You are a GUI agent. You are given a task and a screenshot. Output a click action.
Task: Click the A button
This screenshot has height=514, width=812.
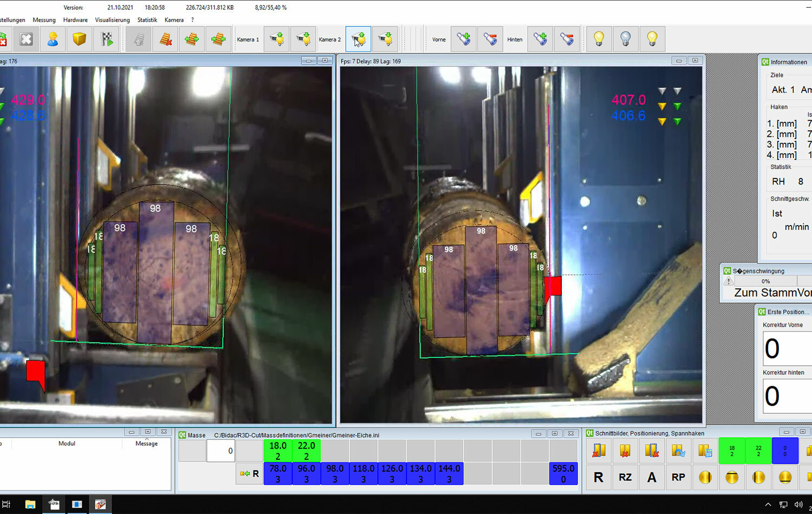click(652, 477)
